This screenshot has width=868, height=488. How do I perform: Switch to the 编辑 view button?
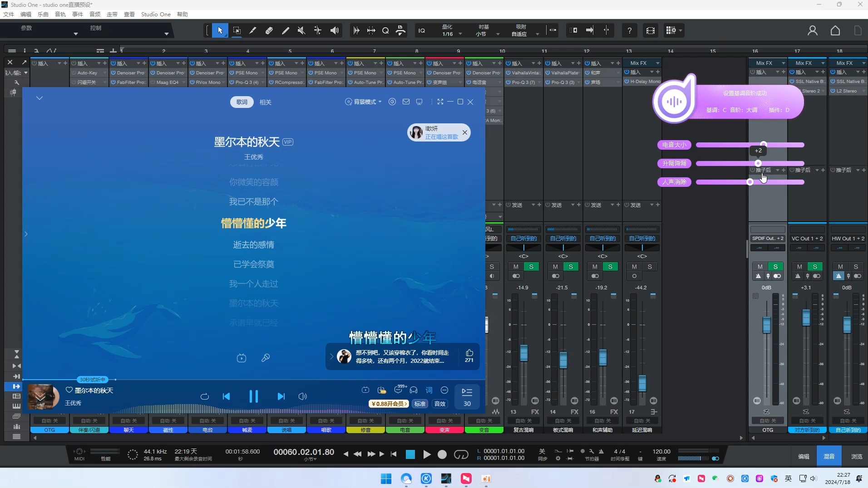pyautogui.click(x=804, y=457)
